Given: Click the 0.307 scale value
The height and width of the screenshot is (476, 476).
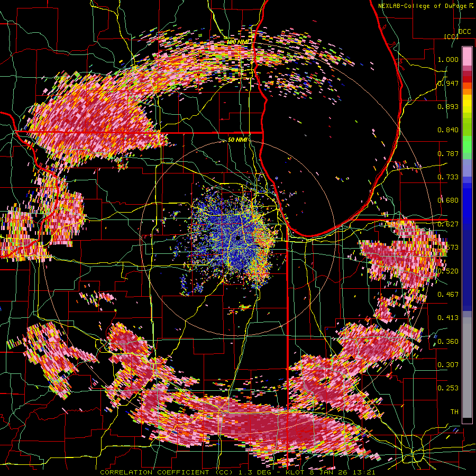Looking at the screenshot, I should click(x=448, y=364).
